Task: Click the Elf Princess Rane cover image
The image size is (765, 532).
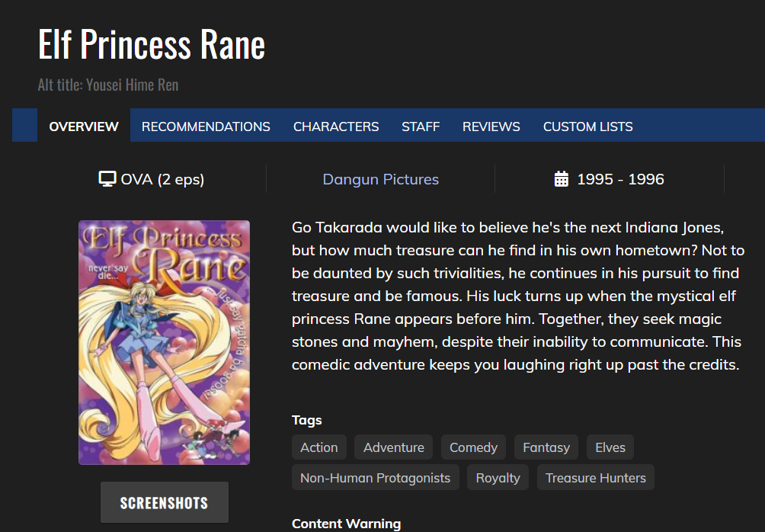Action: [164, 342]
